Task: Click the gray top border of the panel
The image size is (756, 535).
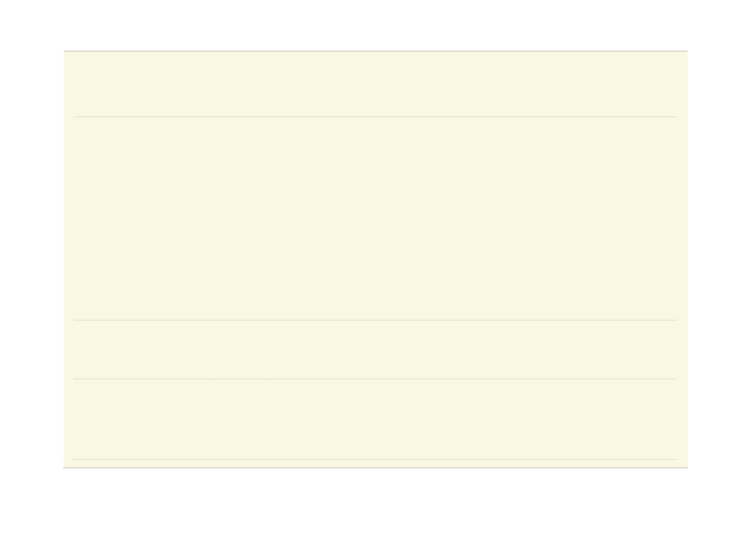Action: point(376,50)
